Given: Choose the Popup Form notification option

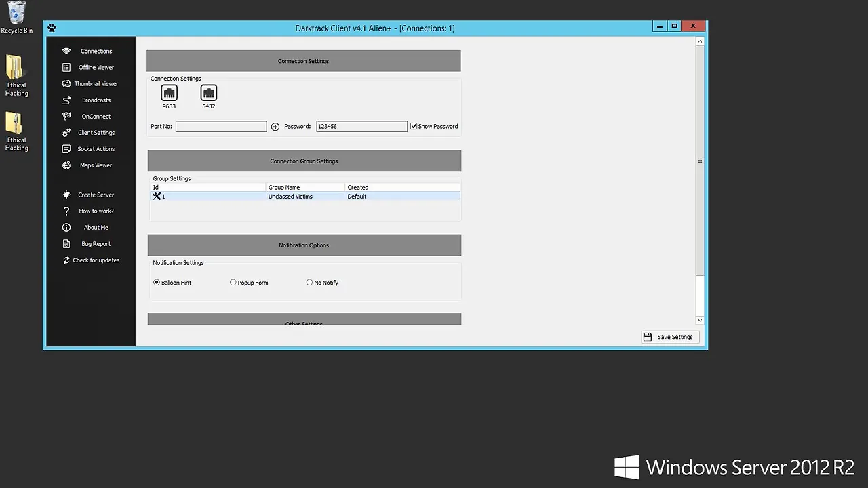Looking at the screenshot, I should point(233,283).
